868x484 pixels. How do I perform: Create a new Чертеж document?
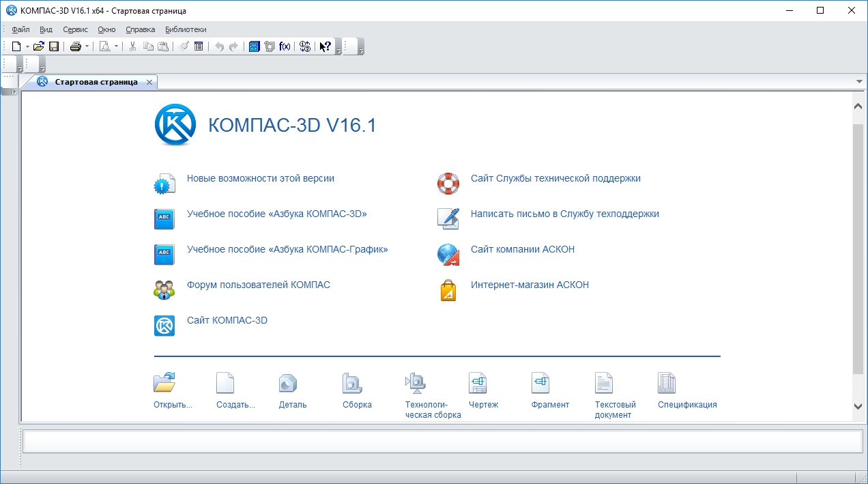pyautogui.click(x=478, y=384)
